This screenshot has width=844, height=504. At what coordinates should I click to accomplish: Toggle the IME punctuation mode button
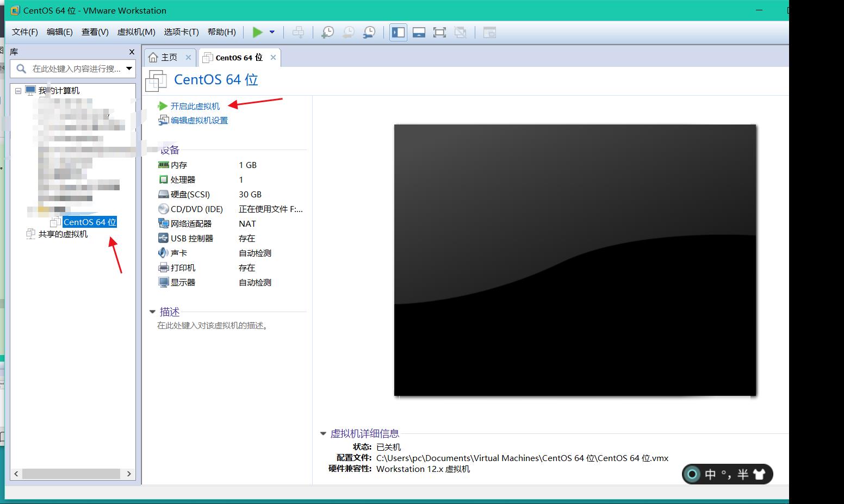727,475
